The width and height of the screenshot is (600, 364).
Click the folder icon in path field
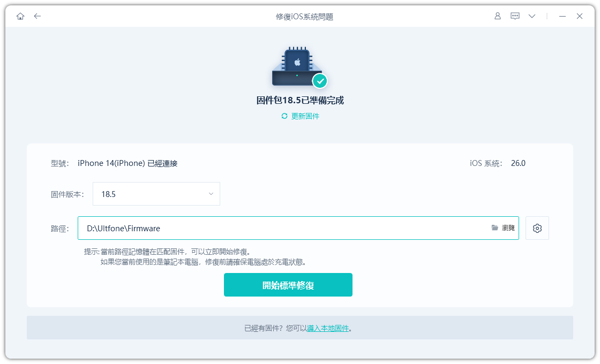(495, 228)
